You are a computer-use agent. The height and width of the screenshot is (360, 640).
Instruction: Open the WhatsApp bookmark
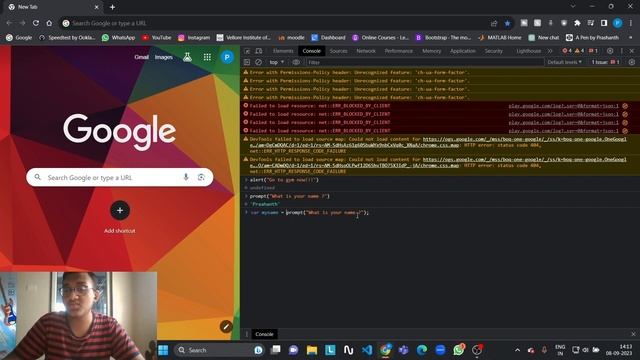118,38
